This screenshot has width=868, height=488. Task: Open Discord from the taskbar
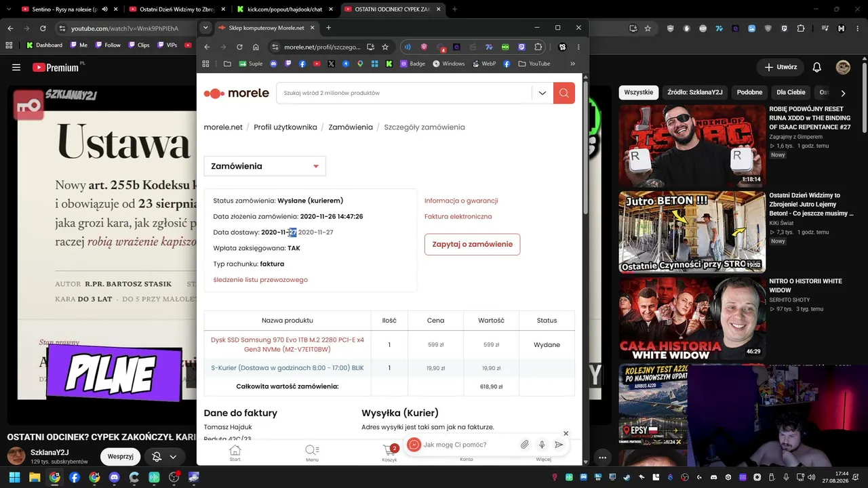point(114,477)
